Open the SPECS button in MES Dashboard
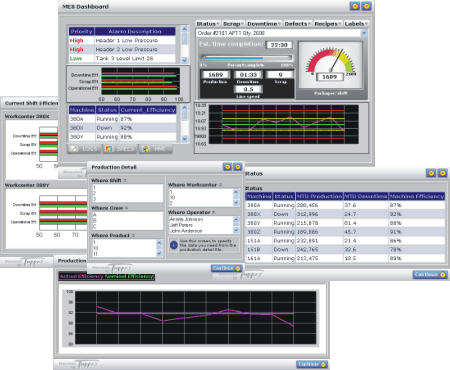 click(120, 149)
